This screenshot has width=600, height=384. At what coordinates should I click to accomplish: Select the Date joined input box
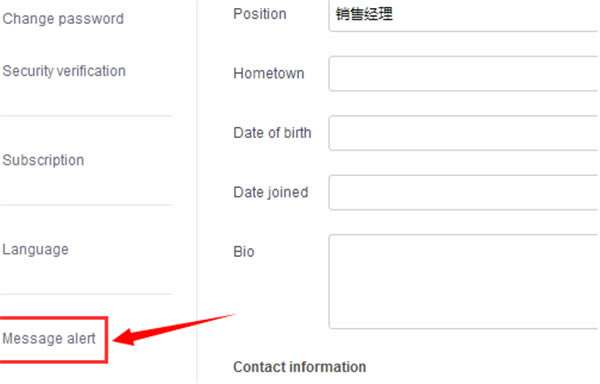pyautogui.click(x=464, y=192)
